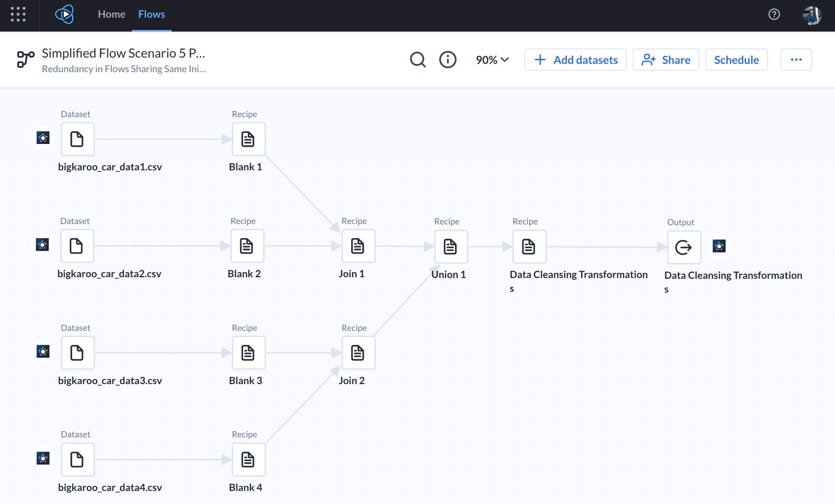Select the Data Cleansing Transformations output icon
Viewport: 835px width, 504px height.
click(683, 248)
